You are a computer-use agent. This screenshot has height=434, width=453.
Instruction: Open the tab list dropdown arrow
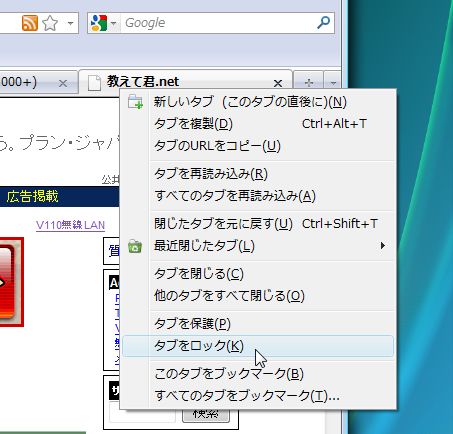[333, 82]
